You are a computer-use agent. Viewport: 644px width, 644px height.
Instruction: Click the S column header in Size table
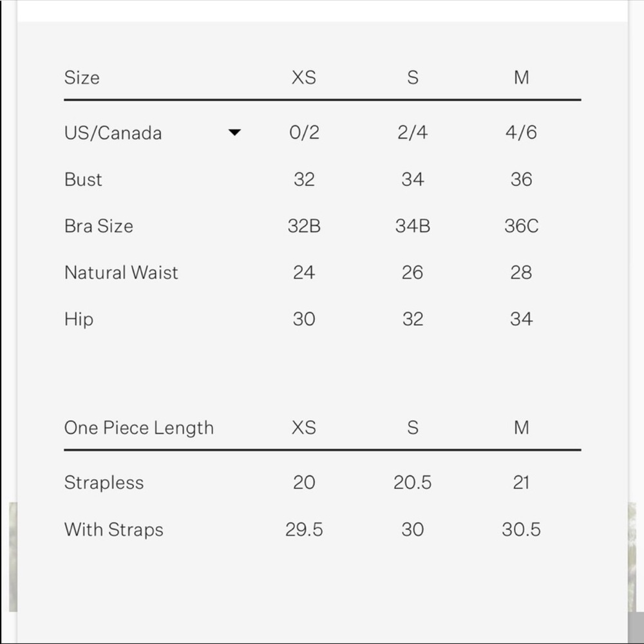click(x=413, y=77)
